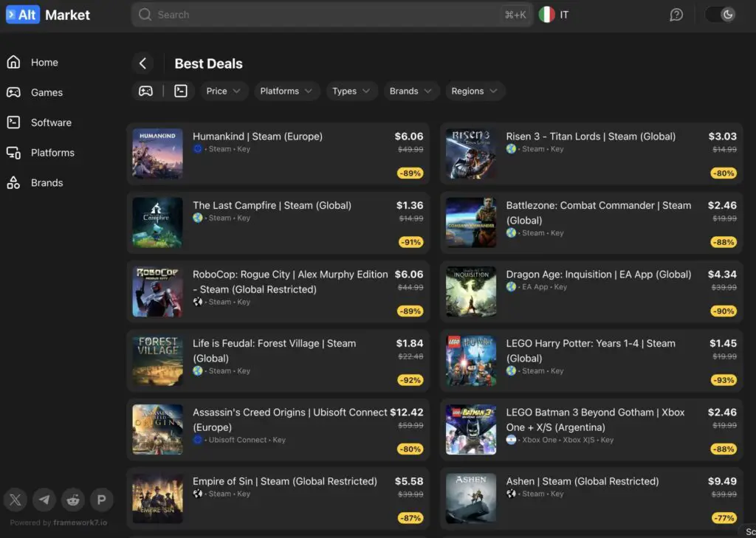756x538 pixels.
Task: Open the Regions filter dropdown
Action: 475,91
